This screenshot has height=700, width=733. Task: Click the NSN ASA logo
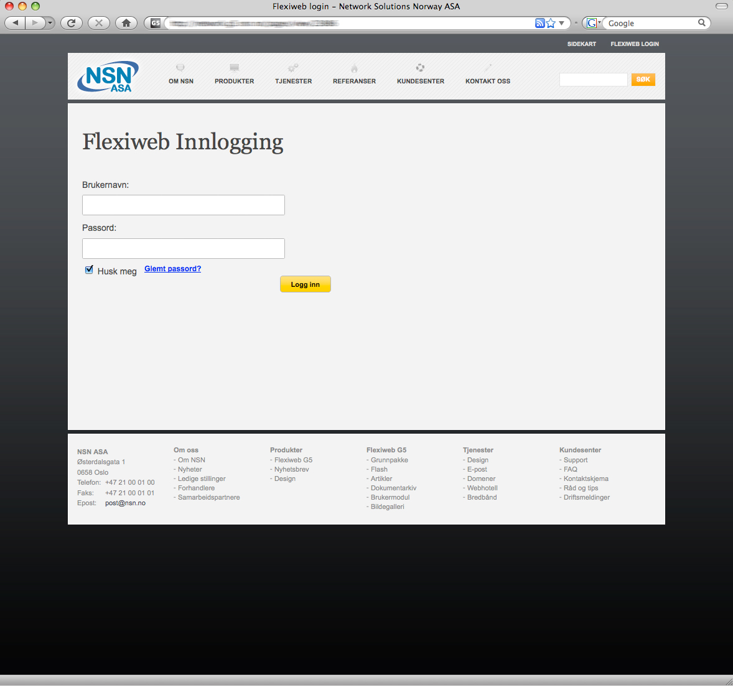(x=108, y=77)
